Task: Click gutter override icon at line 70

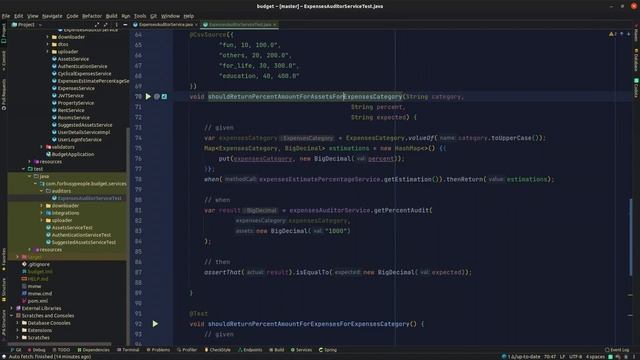Action: point(164,97)
